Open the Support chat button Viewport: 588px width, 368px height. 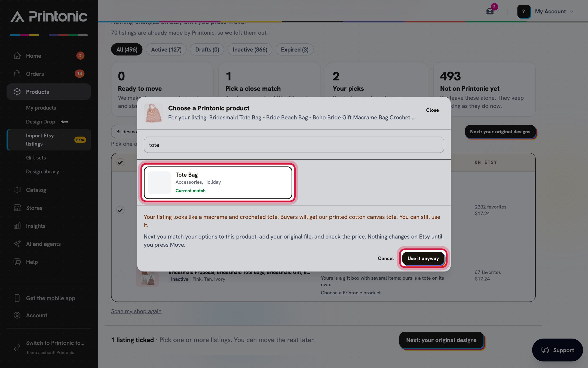(558, 350)
